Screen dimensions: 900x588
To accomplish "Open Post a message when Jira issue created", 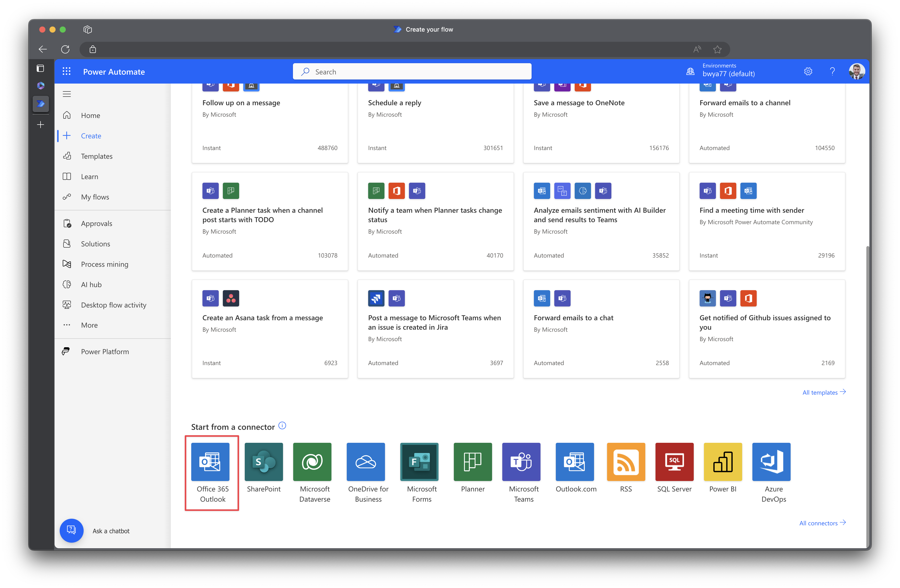I will (435, 329).
